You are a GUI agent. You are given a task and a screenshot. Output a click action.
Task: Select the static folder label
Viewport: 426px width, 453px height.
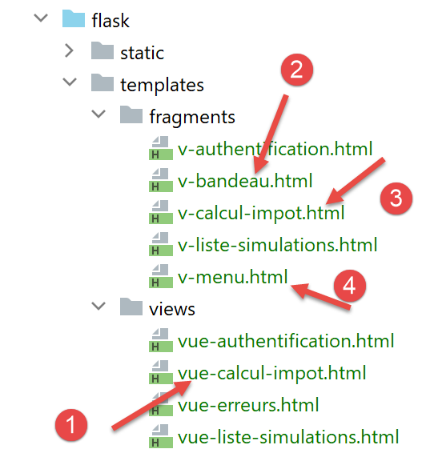142,53
